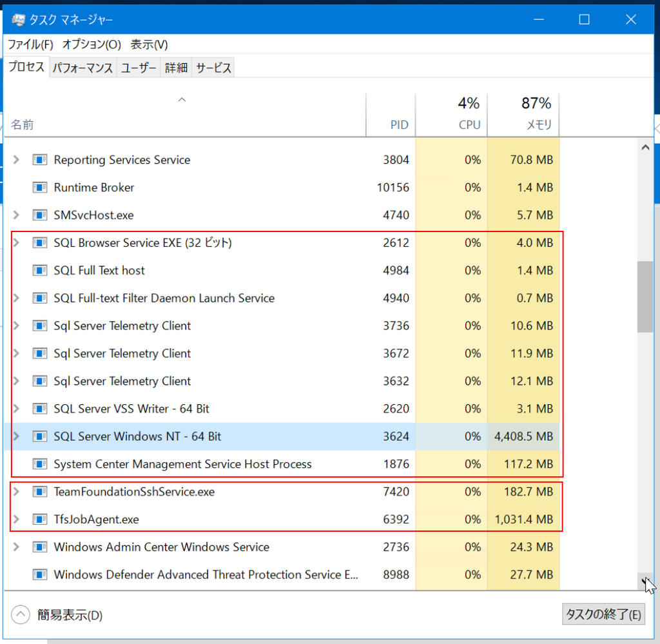This screenshot has height=644, width=660.
Task: Click the Runtime Broker process icon
Action: point(39,188)
